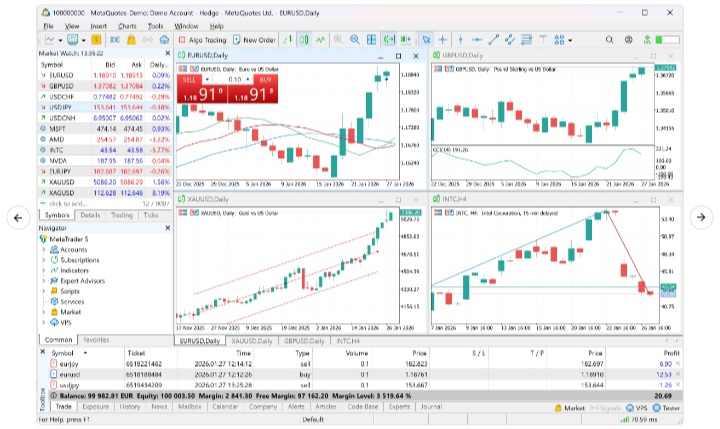This screenshot has height=429, width=720.
Task: Expand the Indicators tree node
Action: click(x=44, y=271)
